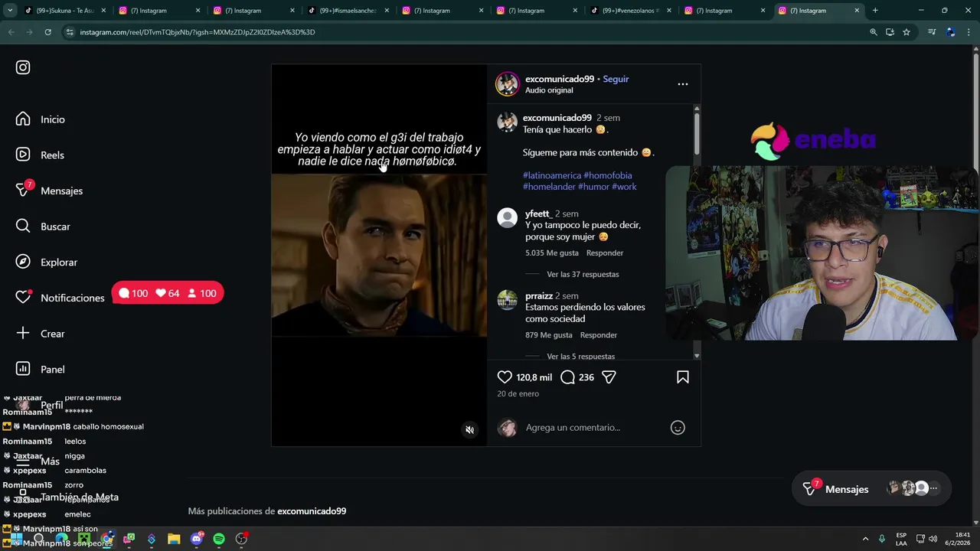The height and width of the screenshot is (551, 980).
Task: Open media controls icon in toolbar
Action: point(932,32)
